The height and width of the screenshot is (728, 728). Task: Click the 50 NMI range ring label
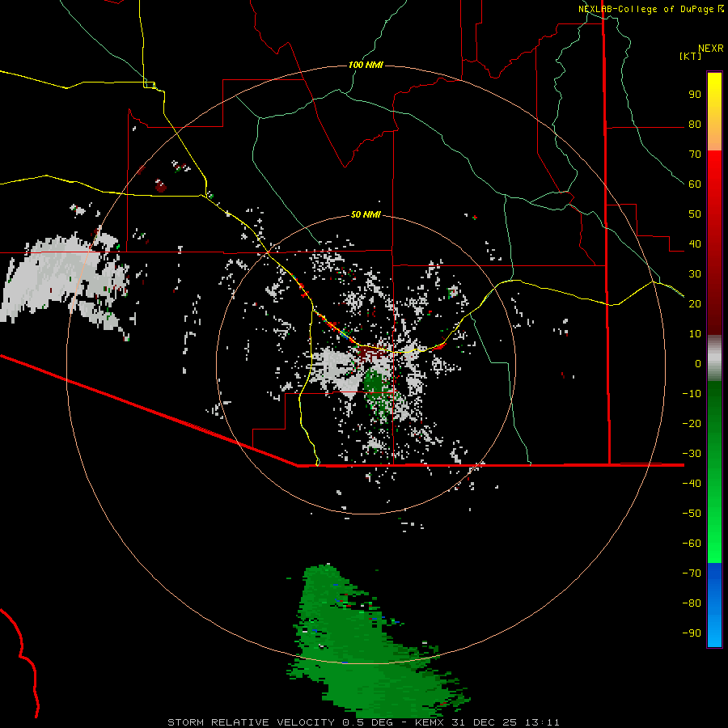click(366, 214)
